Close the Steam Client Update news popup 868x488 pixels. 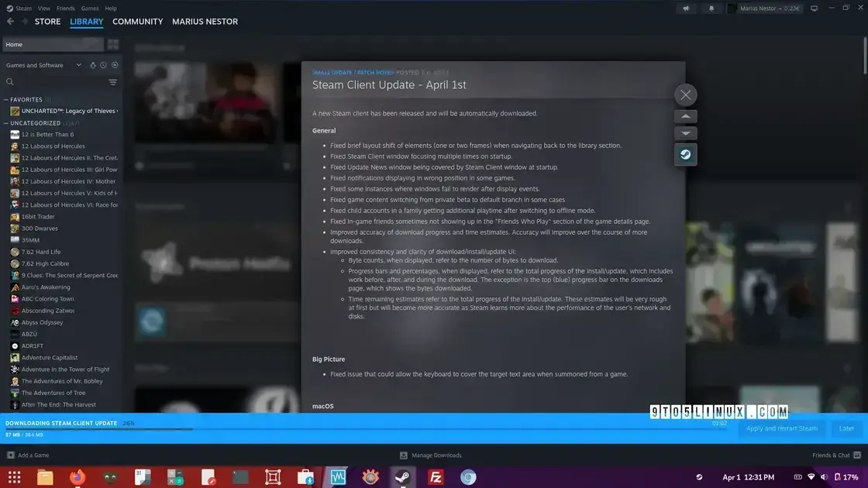(x=685, y=95)
